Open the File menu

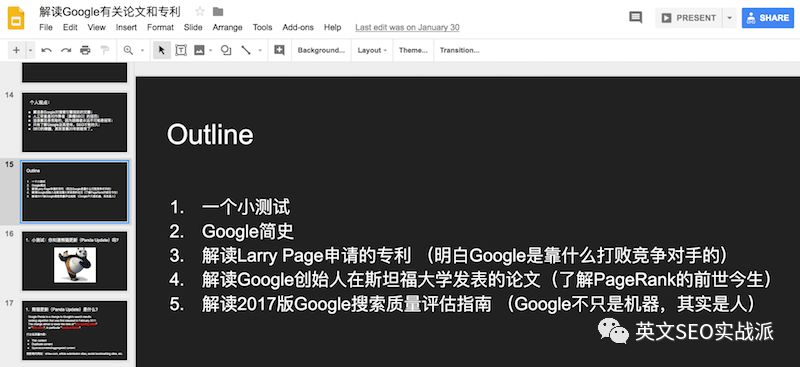[46, 28]
